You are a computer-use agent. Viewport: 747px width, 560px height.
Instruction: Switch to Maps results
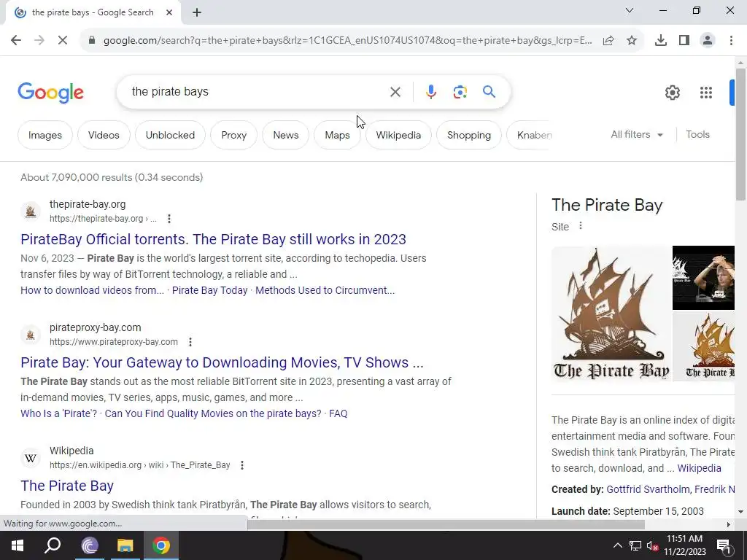point(337,135)
